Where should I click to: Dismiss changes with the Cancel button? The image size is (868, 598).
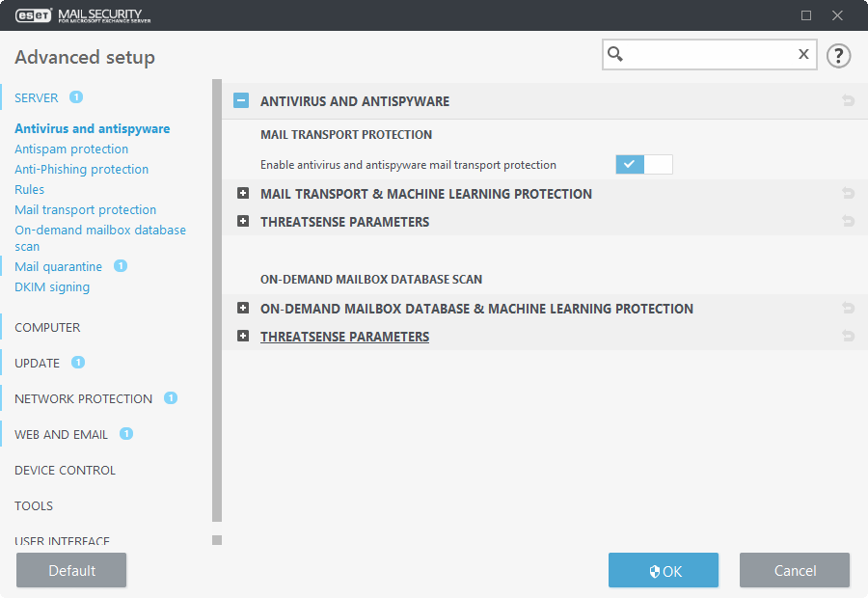click(794, 570)
